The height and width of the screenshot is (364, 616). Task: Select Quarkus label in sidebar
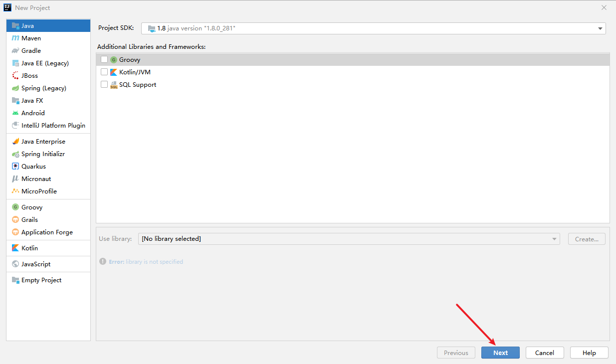click(x=33, y=166)
